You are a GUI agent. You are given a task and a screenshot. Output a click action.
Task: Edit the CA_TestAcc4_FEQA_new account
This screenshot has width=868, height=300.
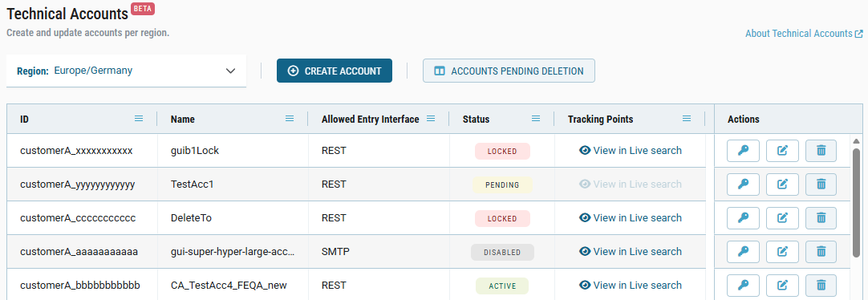[x=782, y=286]
